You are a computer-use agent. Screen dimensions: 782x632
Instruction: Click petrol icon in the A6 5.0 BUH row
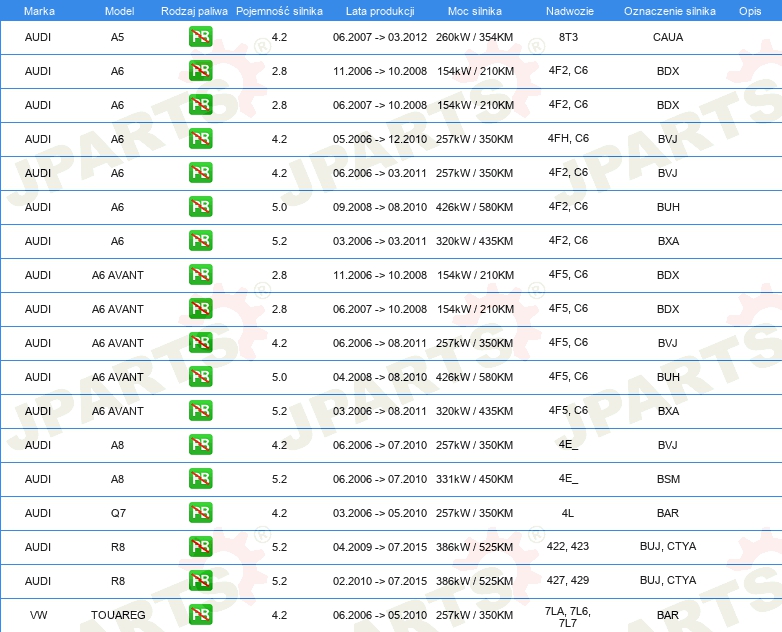[200, 207]
